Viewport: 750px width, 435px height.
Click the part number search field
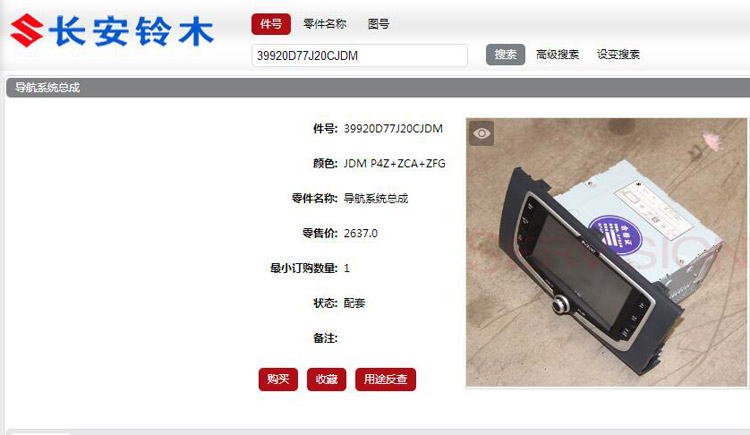click(x=359, y=56)
